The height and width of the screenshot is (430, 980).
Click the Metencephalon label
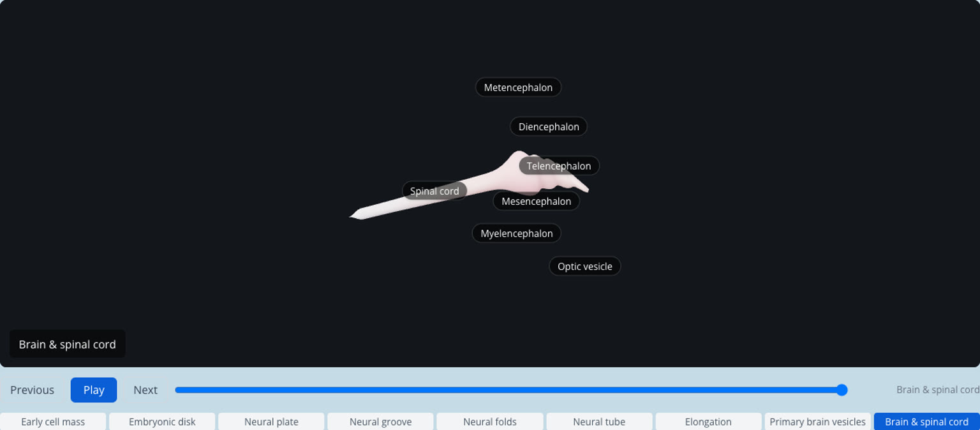[518, 87]
